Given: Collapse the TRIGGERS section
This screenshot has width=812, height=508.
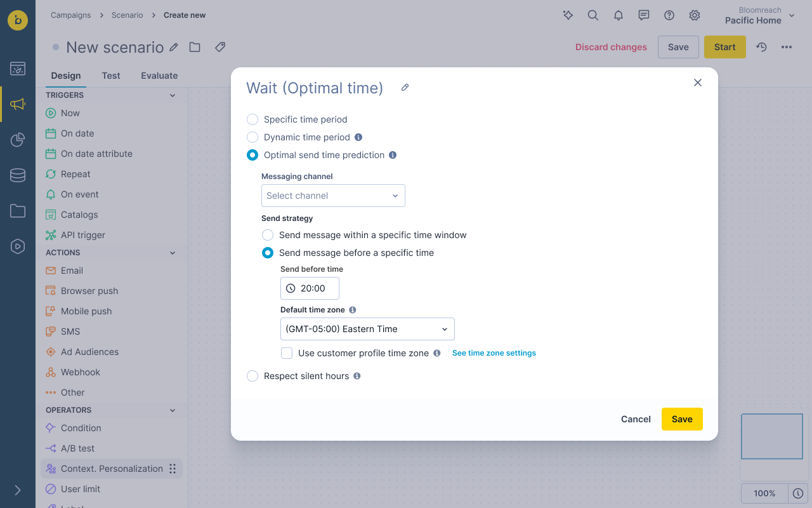Looking at the screenshot, I should (x=172, y=95).
